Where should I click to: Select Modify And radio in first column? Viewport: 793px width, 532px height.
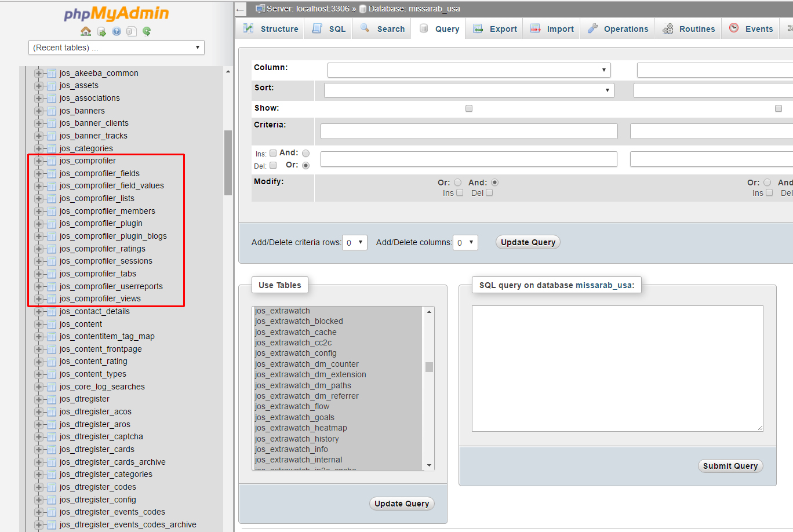tap(494, 183)
